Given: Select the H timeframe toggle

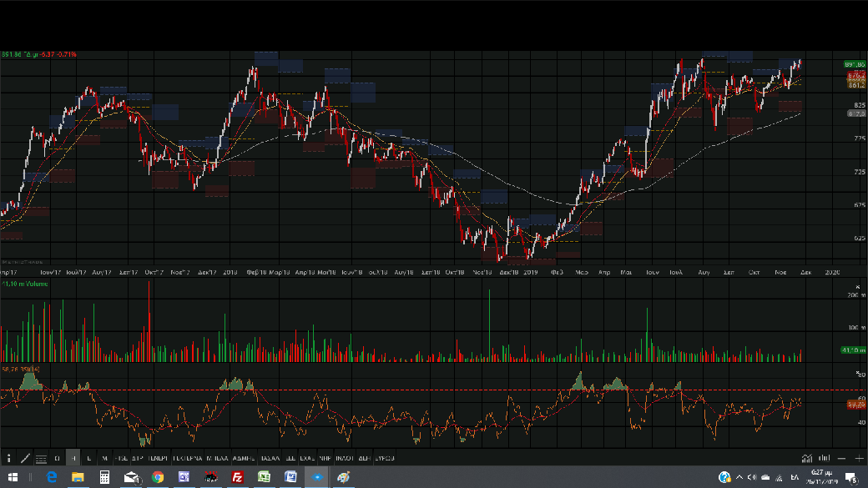Looking at the screenshot, I should click(x=73, y=458).
